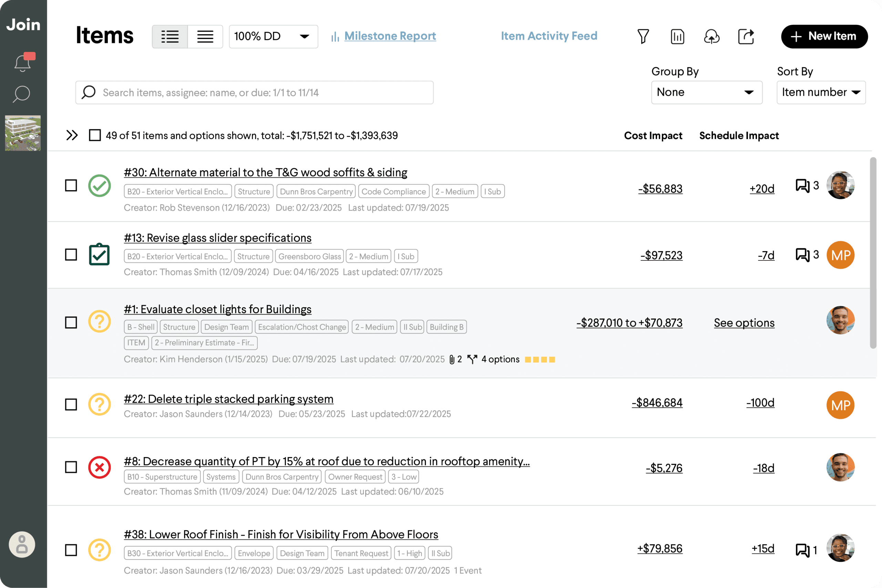Change the Group By dropdown from None
The image size is (882, 588).
point(707,92)
